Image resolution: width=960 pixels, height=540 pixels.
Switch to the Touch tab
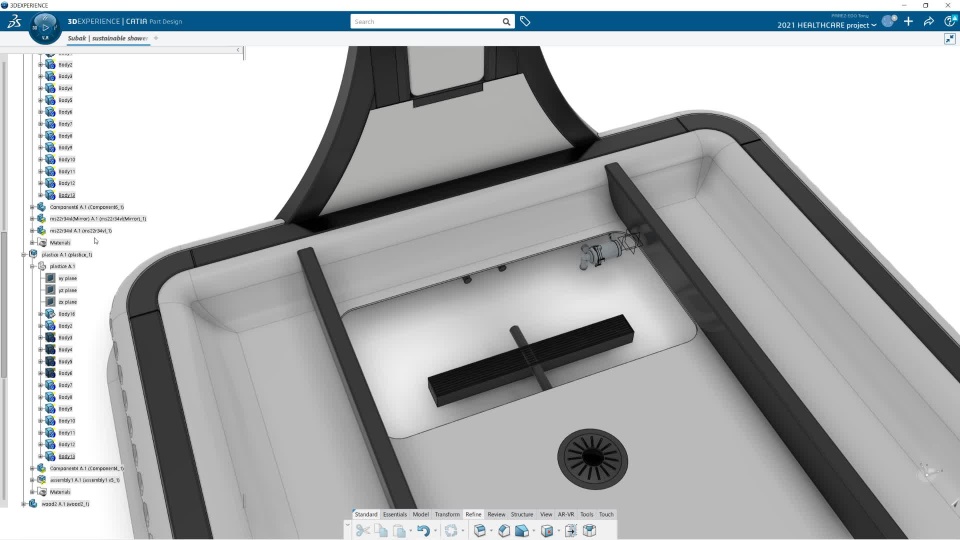coord(606,514)
